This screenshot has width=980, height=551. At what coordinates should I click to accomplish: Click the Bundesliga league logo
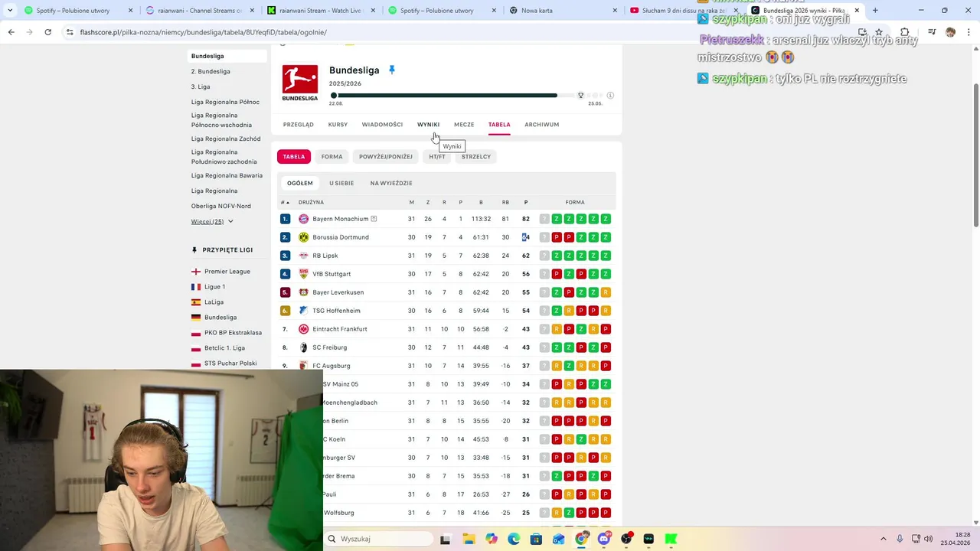coord(300,83)
